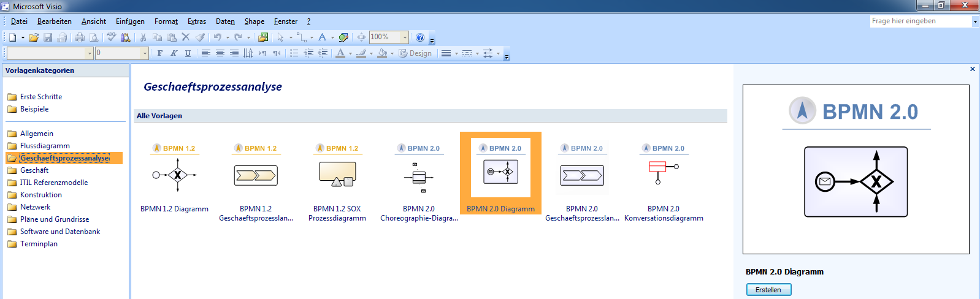Click the bullets list icon
The image size is (980, 299).
[294, 53]
